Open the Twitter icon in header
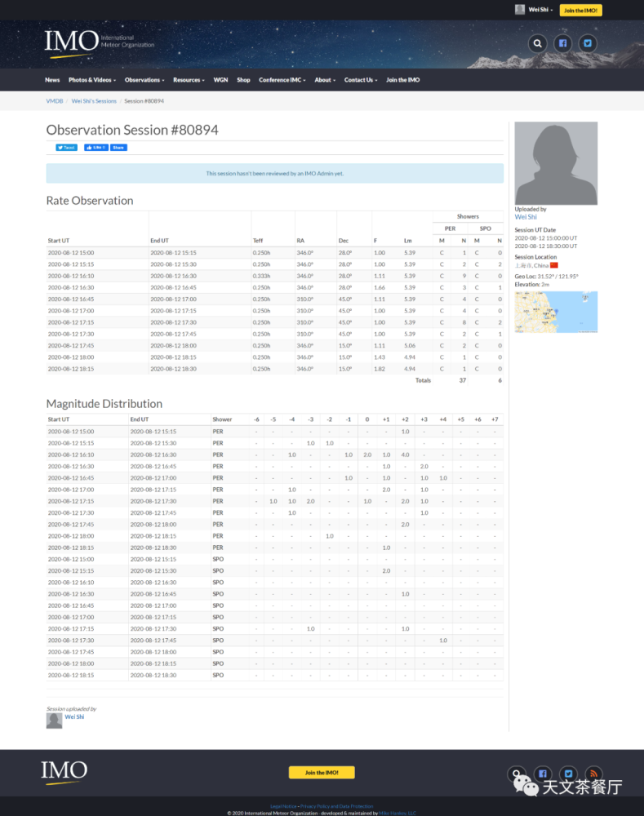 [587, 43]
